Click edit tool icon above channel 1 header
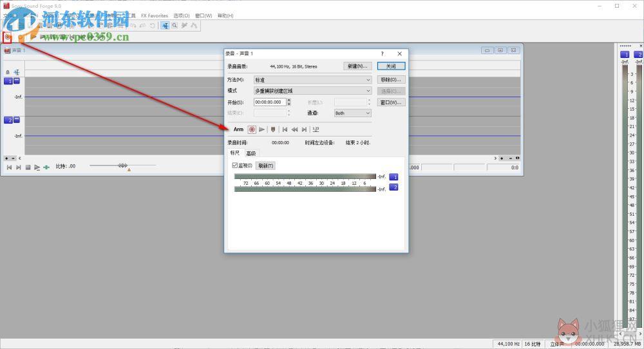The width and height of the screenshot is (644, 349). coord(17,72)
